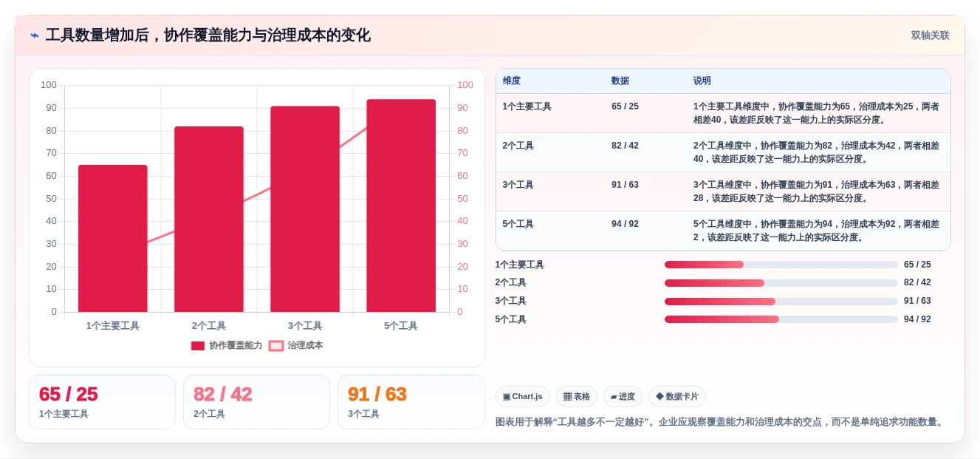
Task: Toggle the 治理成本 legend item
Action: [295, 345]
